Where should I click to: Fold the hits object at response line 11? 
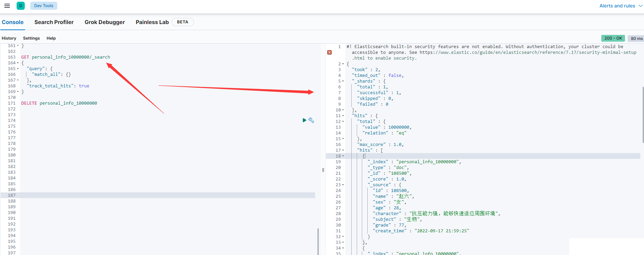(343, 116)
